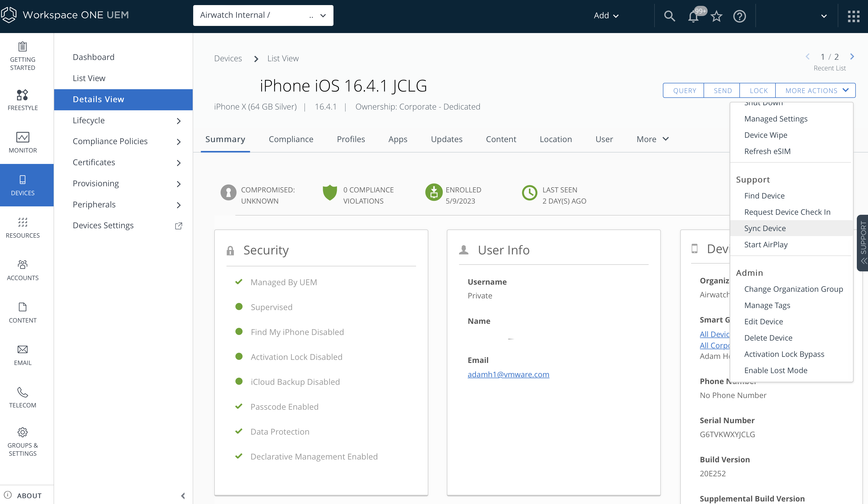868x504 pixels.
Task: Choose Enable Lost Mode
Action: [x=791, y=370]
